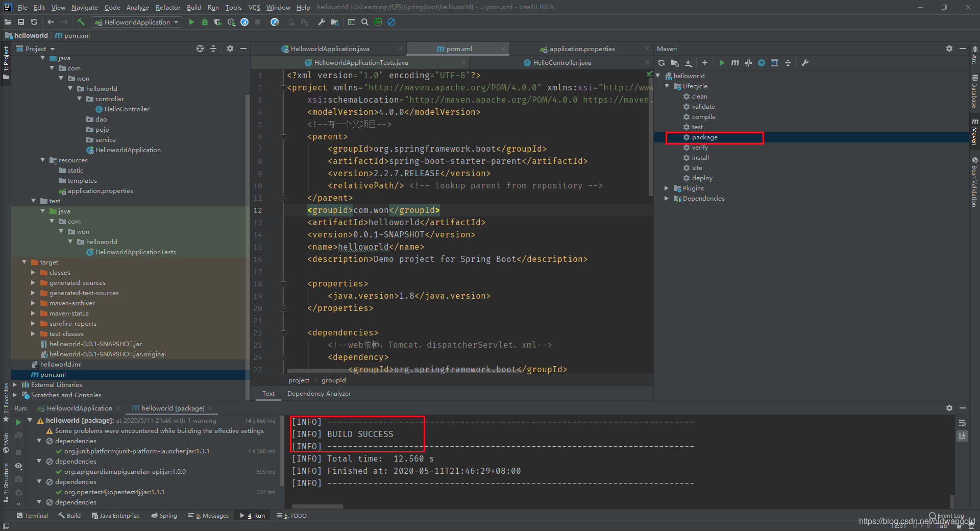Add Maven project with plus icon
The width and height of the screenshot is (980, 531).
click(x=705, y=63)
